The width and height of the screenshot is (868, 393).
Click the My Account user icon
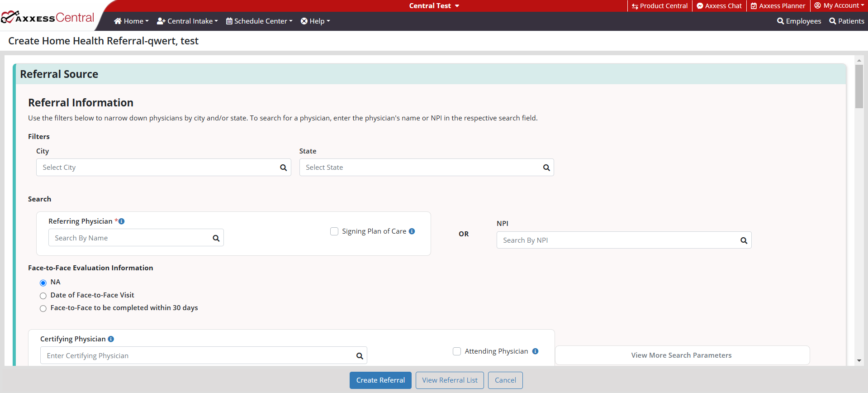point(818,5)
